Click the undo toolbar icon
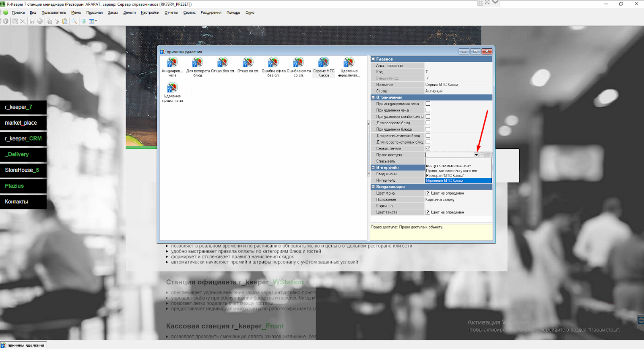The height and width of the screenshot is (349, 644). (40, 21)
